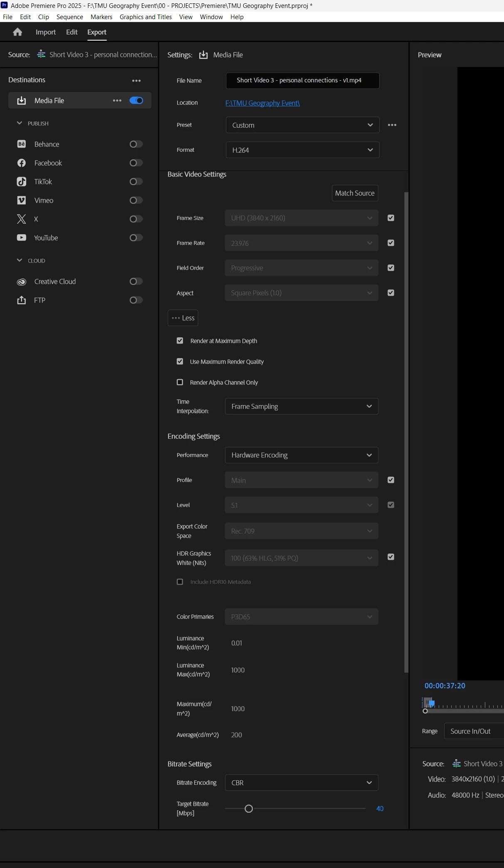The image size is (504, 868).
Task: Open the Markers menu
Action: (101, 17)
